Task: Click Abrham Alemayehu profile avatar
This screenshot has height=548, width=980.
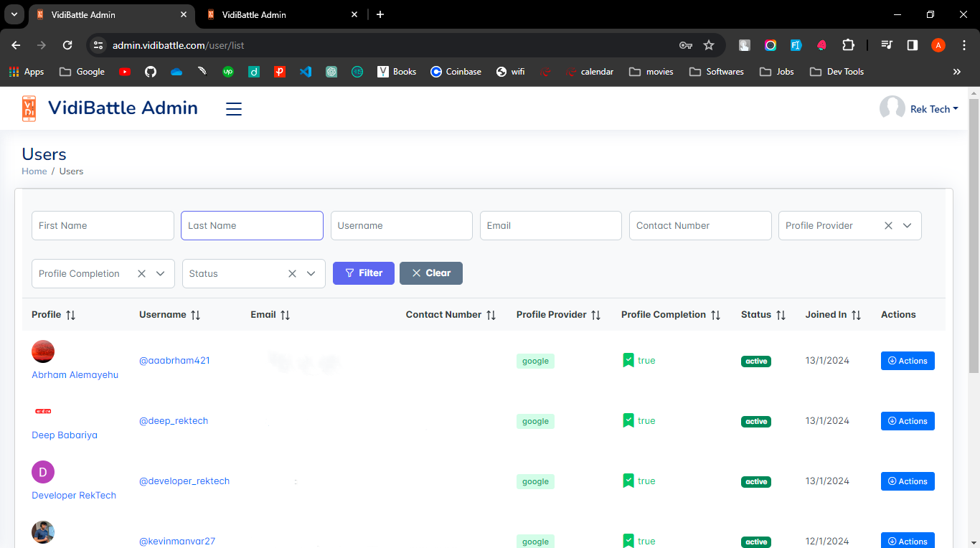Action: [x=43, y=351]
